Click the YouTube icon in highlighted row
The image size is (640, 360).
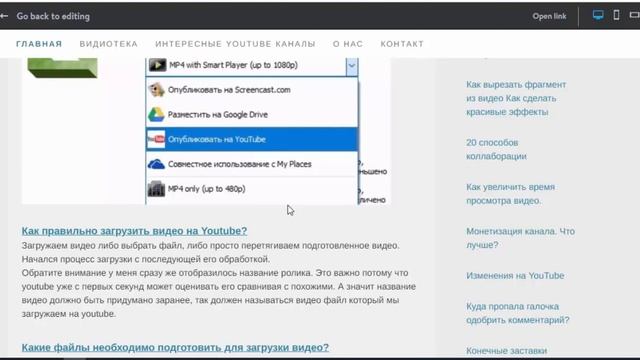pos(156,139)
